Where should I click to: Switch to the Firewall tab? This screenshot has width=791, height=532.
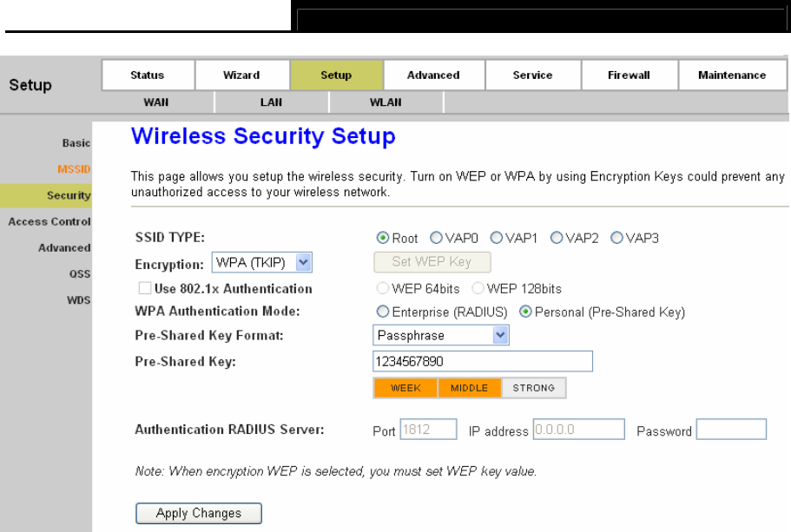(629, 76)
